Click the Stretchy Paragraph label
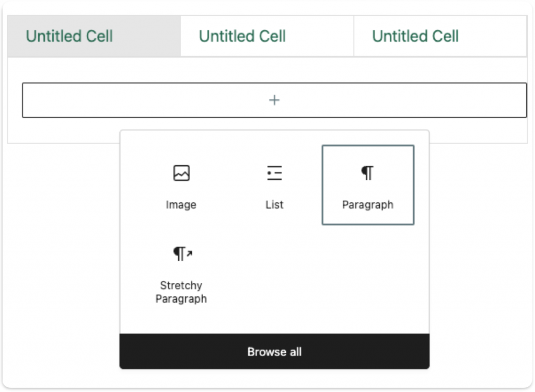 (x=181, y=292)
